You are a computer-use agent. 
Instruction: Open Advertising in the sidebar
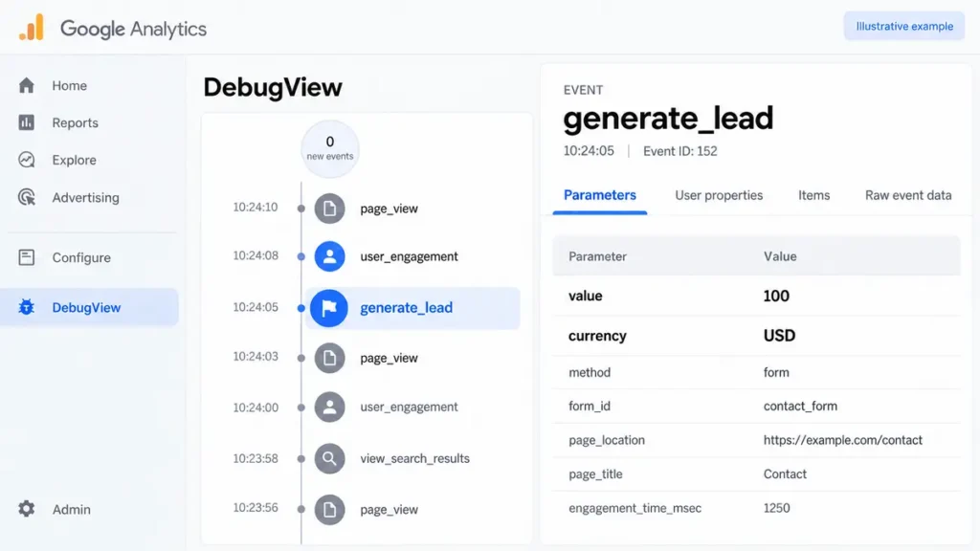point(85,198)
